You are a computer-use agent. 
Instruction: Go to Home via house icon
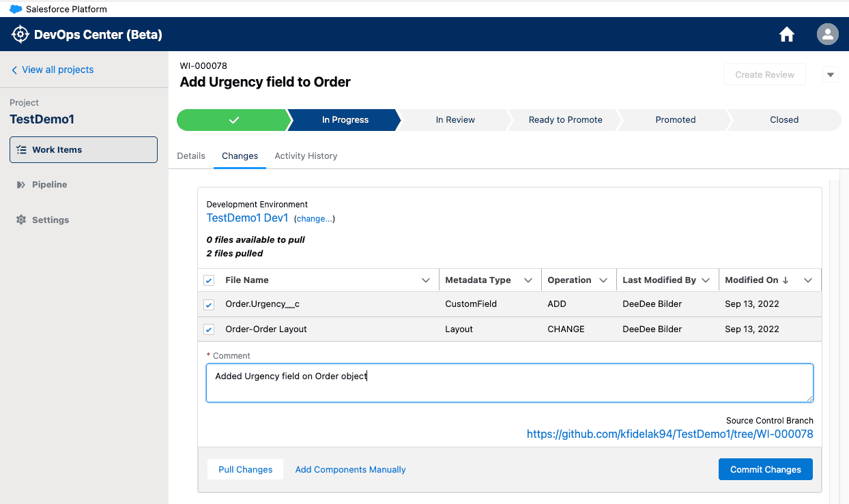coord(787,34)
